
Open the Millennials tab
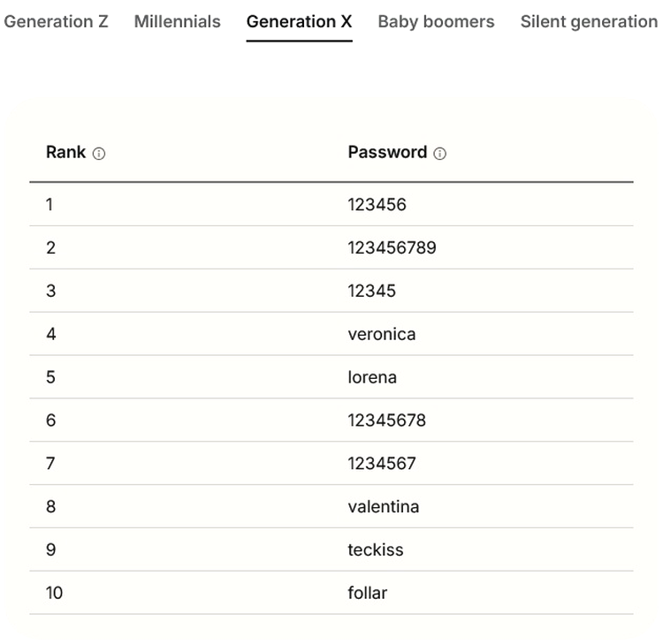[177, 21]
